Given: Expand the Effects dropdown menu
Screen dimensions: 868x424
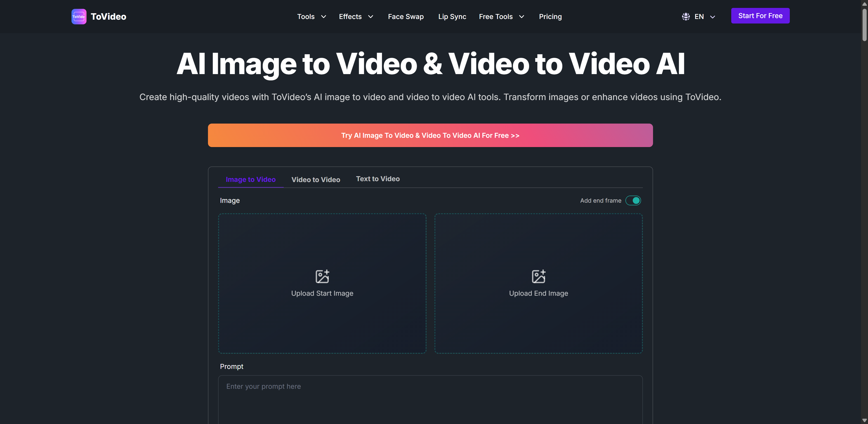Looking at the screenshot, I should point(356,16).
